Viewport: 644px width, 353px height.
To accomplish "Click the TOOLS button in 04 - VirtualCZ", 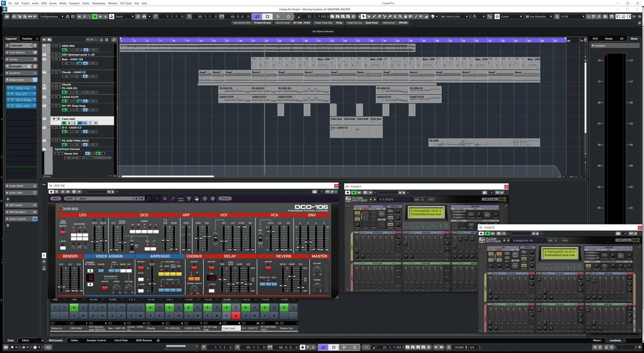I will pyautogui.click(x=431, y=200).
